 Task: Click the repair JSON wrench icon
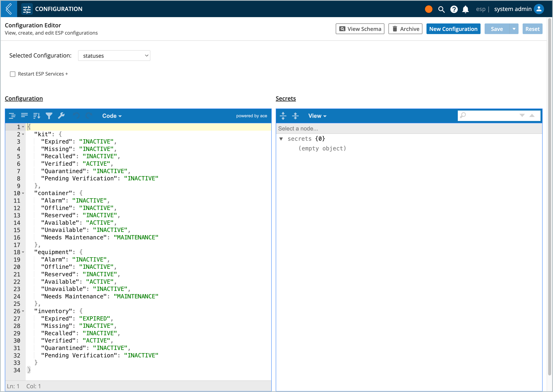[61, 116]
